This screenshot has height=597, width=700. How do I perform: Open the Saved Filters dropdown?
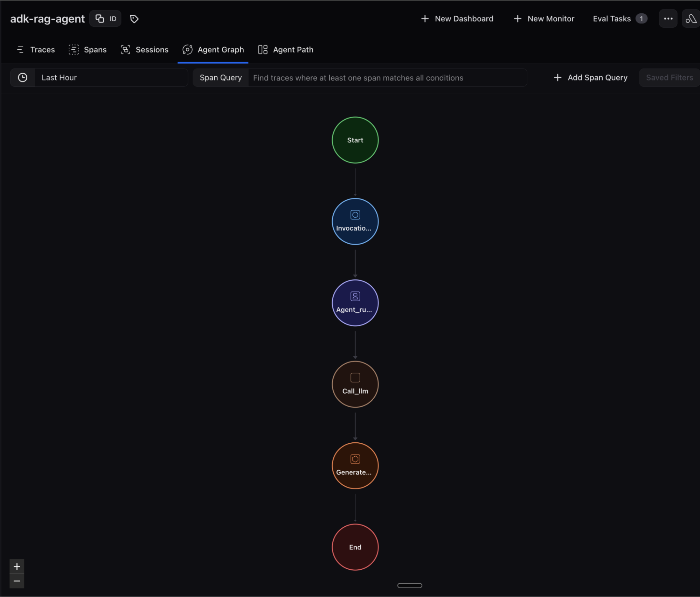pyautogui.click(x=669, y=78)
